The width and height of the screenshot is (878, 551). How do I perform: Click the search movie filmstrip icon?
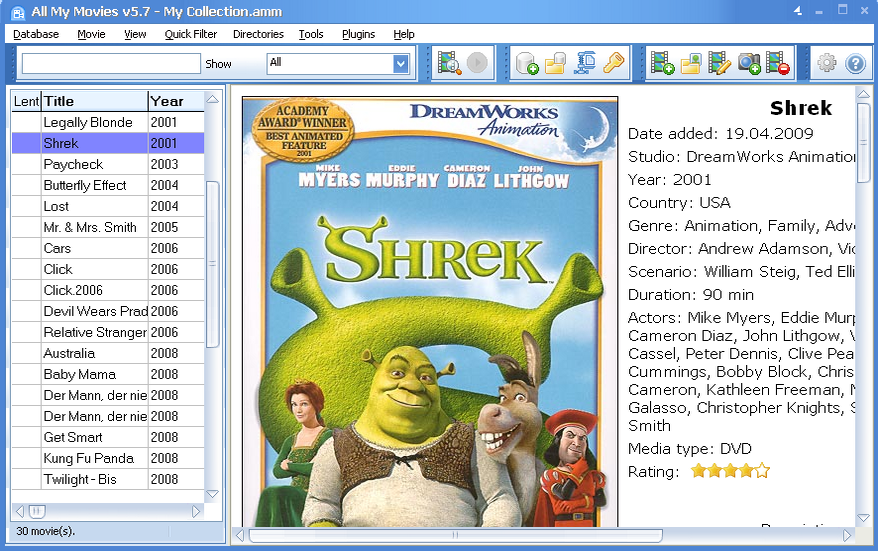[x=449, y=63]
